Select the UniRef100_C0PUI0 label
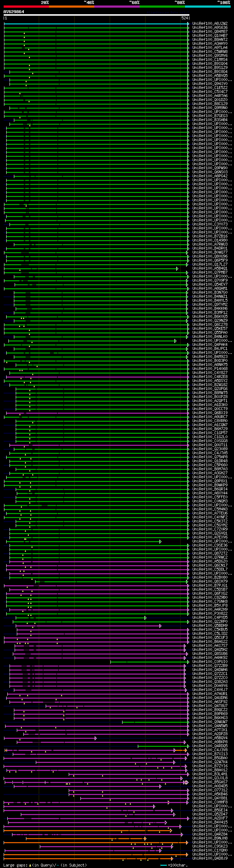 (210, 662)
